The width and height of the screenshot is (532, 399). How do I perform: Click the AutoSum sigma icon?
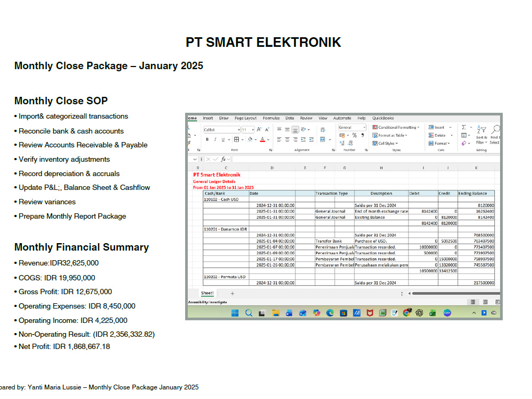tap(464, 127)
